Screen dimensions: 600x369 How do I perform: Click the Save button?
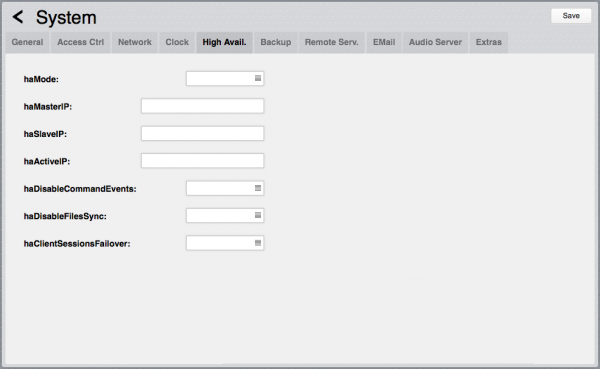click(571, 16)
